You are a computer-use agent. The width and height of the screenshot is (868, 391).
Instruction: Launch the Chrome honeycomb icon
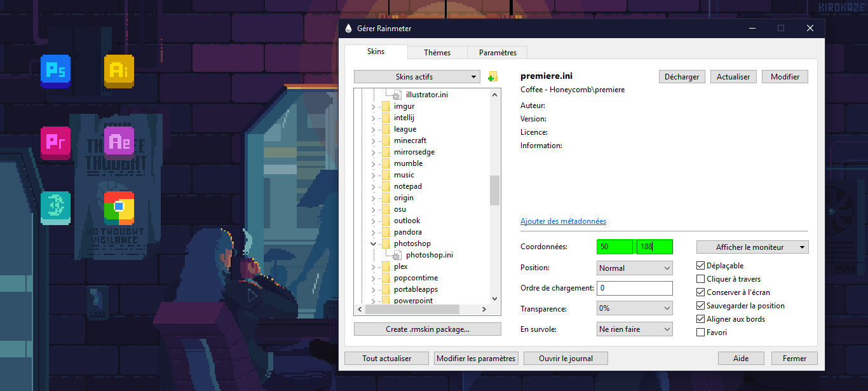[119, 208]
